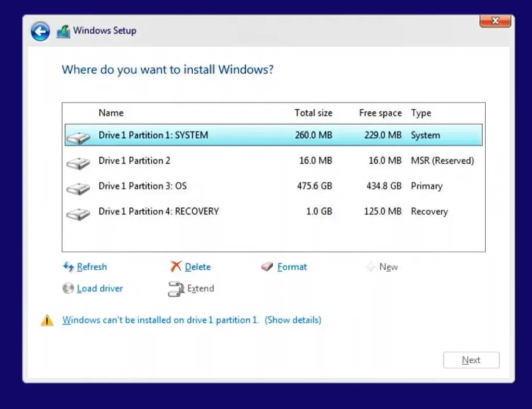This screenshot has height=409, width=532.
Task: Click the Refresh arrows icon
Action: (69, 267)
